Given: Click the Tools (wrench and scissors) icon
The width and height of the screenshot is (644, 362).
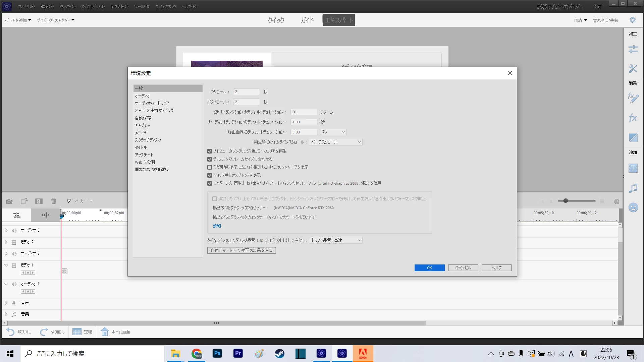Looking at the screenshot, I should tap(633, 69).
